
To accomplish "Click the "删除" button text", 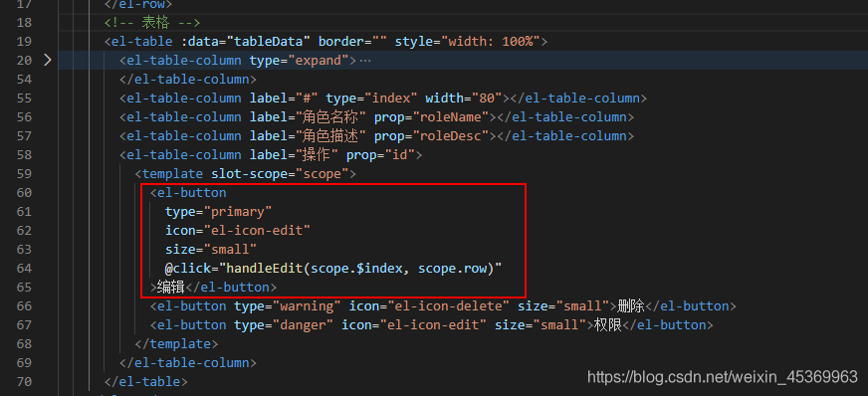I will coord(631,305).
